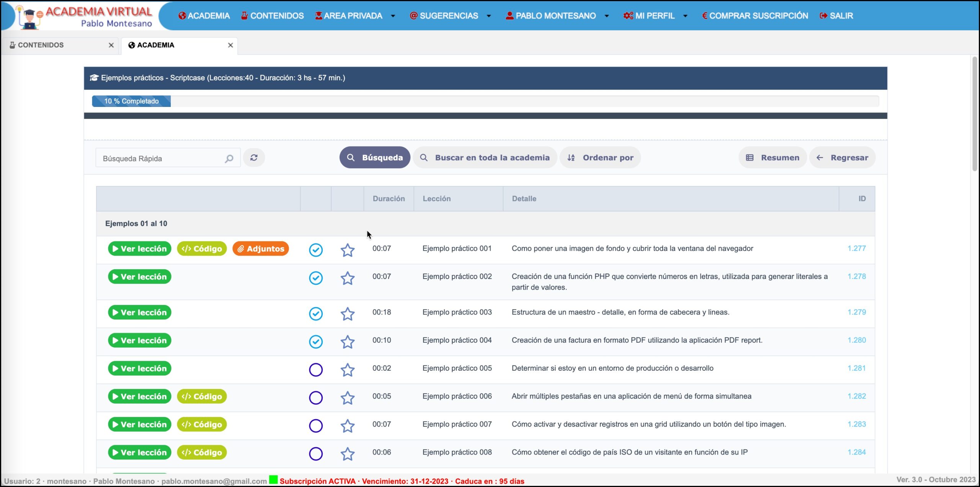The image size is (980, 487).
Task: Open Adjuntos for Ejemplo práctico 001
Action: (x=261, y=249)
